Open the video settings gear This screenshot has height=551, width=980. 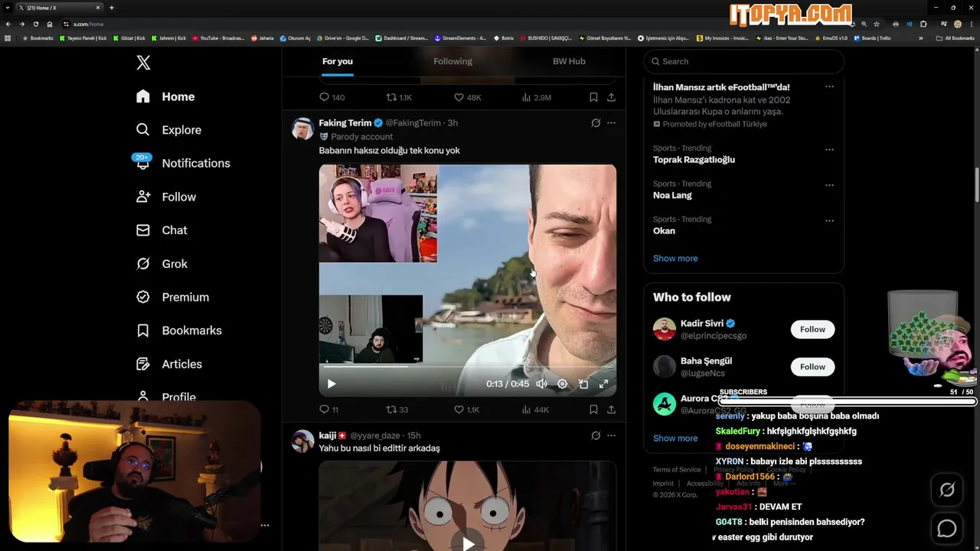(x=562, y=384)
